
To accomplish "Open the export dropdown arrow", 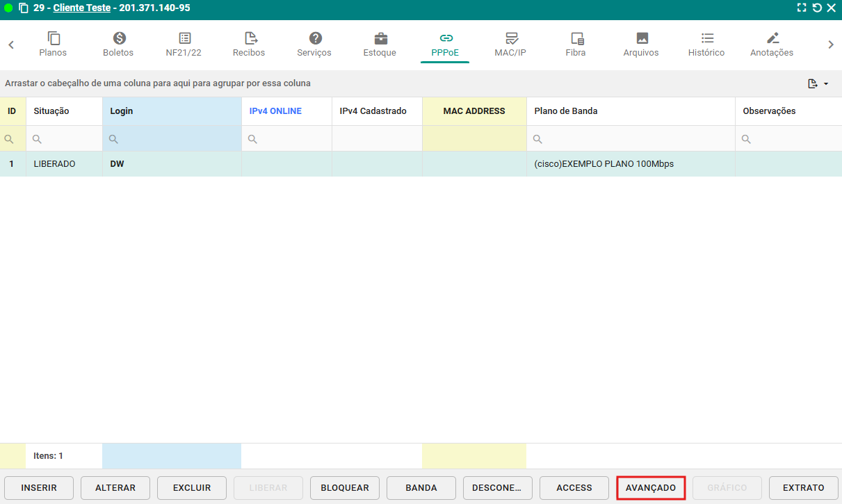I will [x=826, y=84].
